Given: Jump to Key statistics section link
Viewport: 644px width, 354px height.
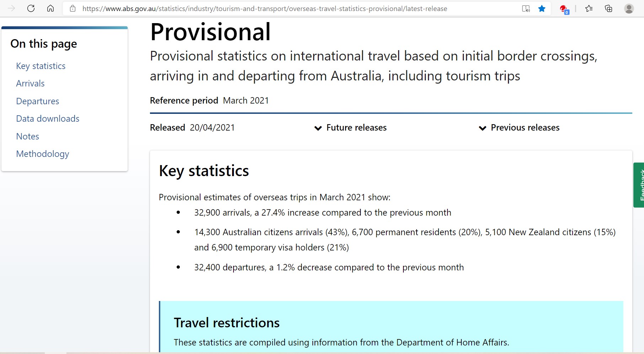Looking at the screenshot, I should pyautogui.click(x=41, y=66).
